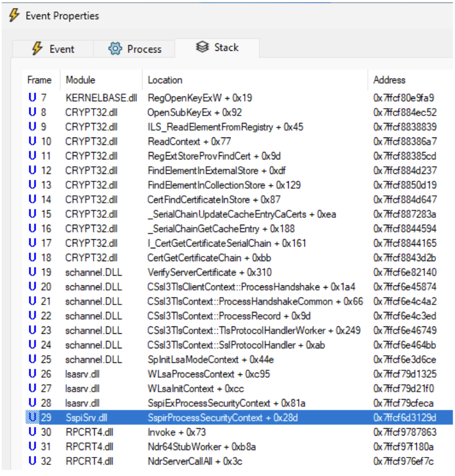Click the U icon for frame 32
The image size is (455, 476).
32,460
